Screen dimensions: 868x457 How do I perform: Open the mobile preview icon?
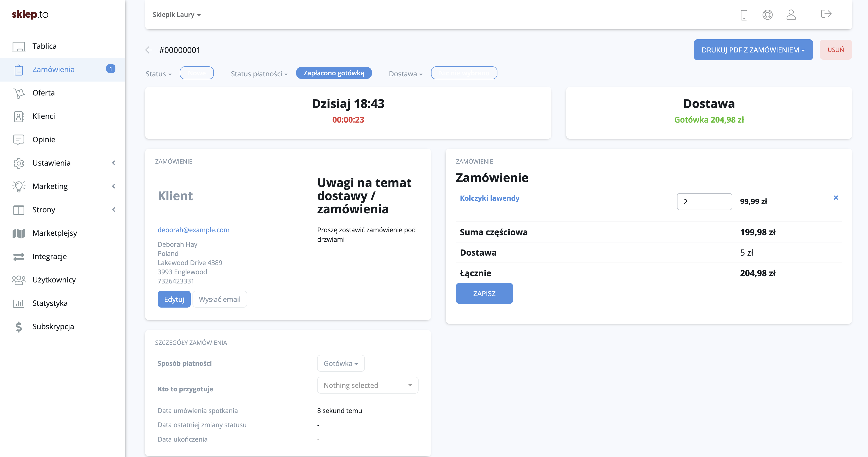(744, 15)
